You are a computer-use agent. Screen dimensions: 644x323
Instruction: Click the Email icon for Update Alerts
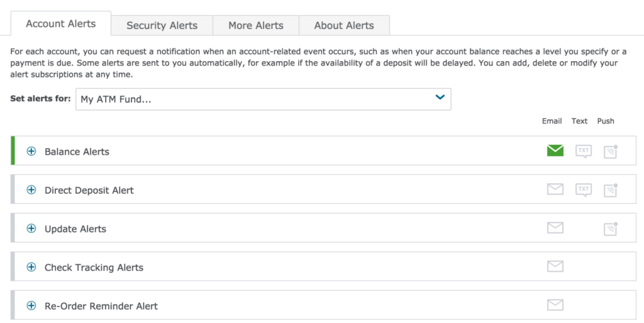[x=555, y=228]
